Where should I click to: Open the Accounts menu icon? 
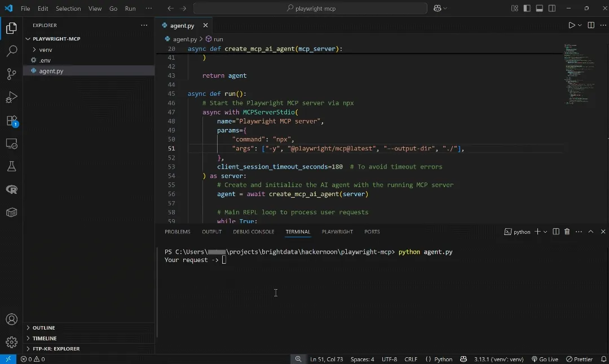(x=12, y=319)
